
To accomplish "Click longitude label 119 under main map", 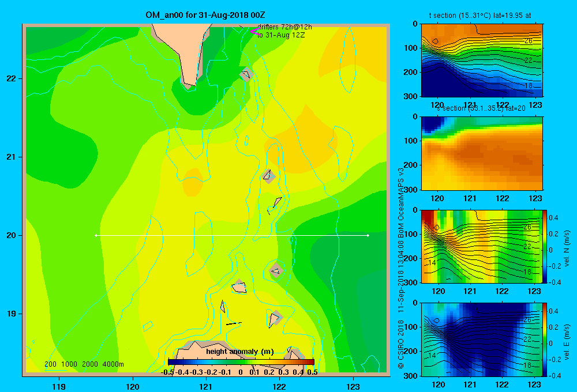I will pyautogui.click(x=59, y=386).
